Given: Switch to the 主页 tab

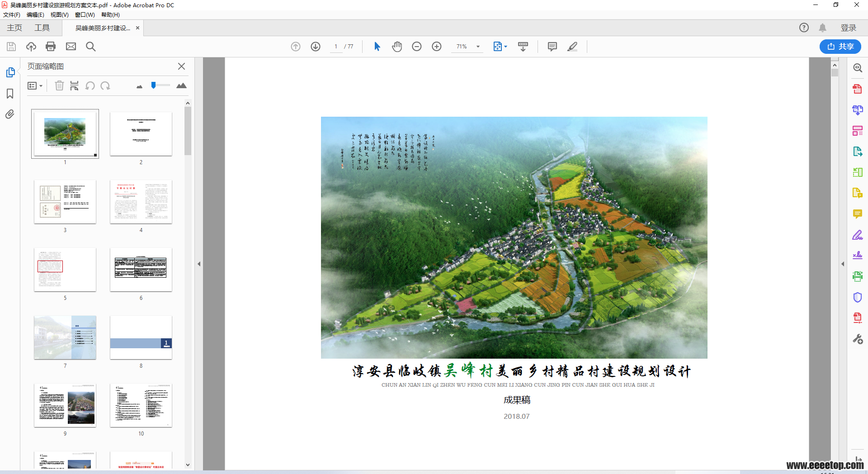Looking at the screenshot, I should point(14,28).
